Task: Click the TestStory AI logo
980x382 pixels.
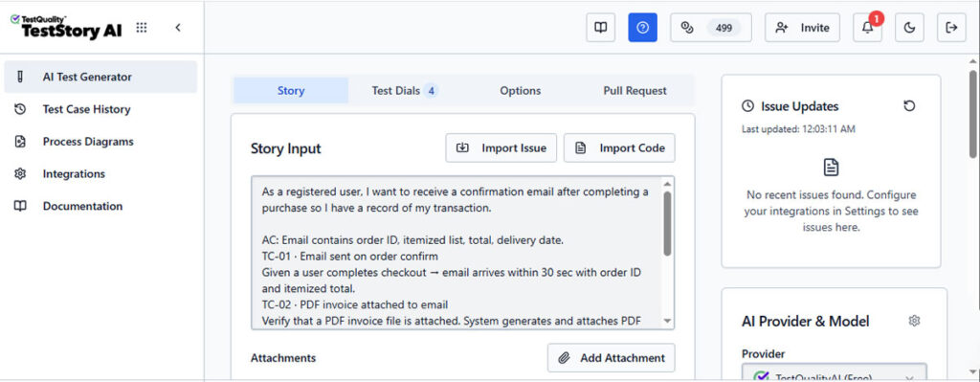Action: 66,28
